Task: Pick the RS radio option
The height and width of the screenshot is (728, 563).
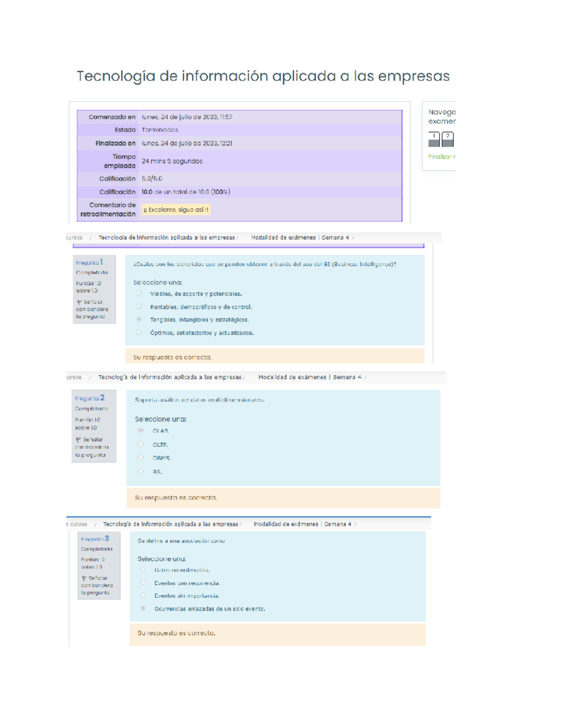Action: click(141, 471)
